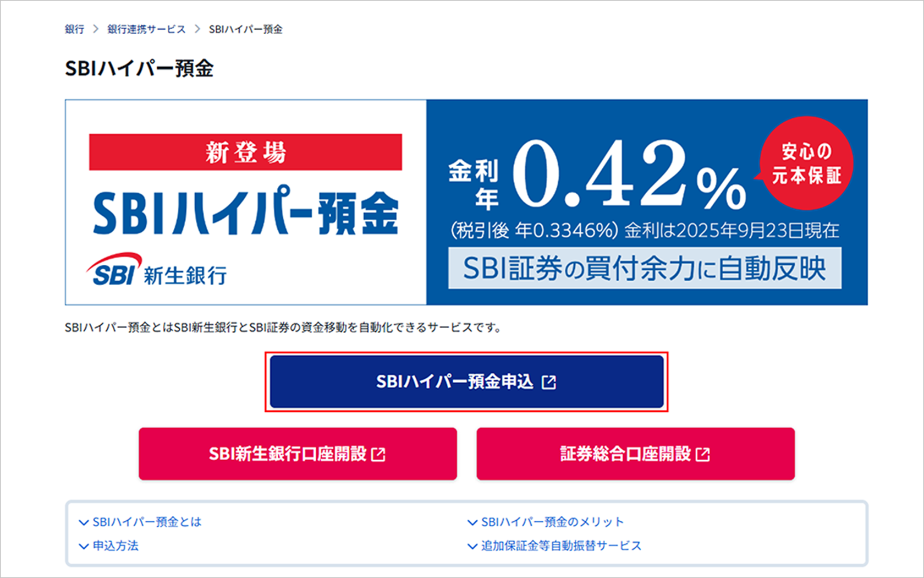Click the chevron icon beside 申込方法
Image resolution: width=924 pixels, height=578 pixels.
click(84, 547)
